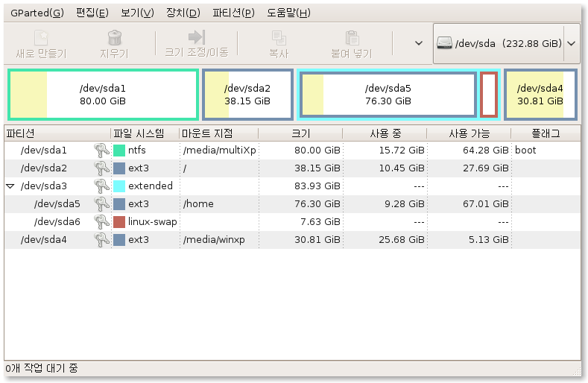The width and height of the screenshot is (588, 383).
Task: Sort by the 크기 column header
Action: pyautogui.click(x=300, y=133)
